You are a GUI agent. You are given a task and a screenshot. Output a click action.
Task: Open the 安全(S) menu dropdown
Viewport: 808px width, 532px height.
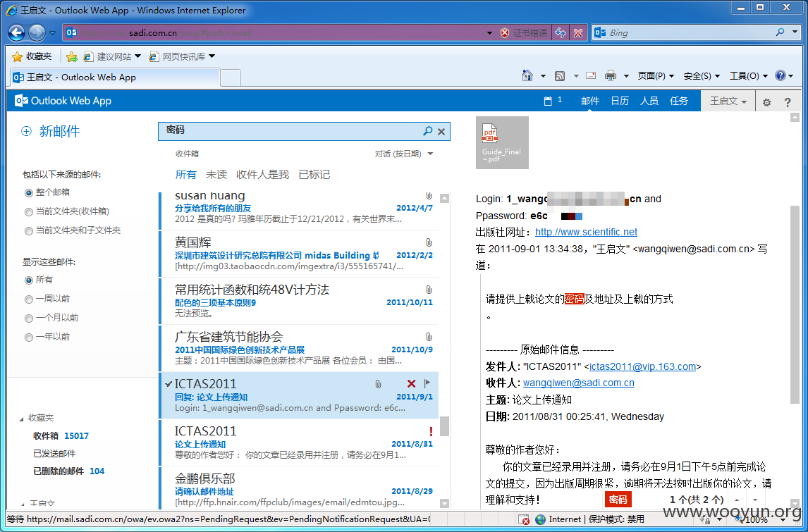click(702, 75)
